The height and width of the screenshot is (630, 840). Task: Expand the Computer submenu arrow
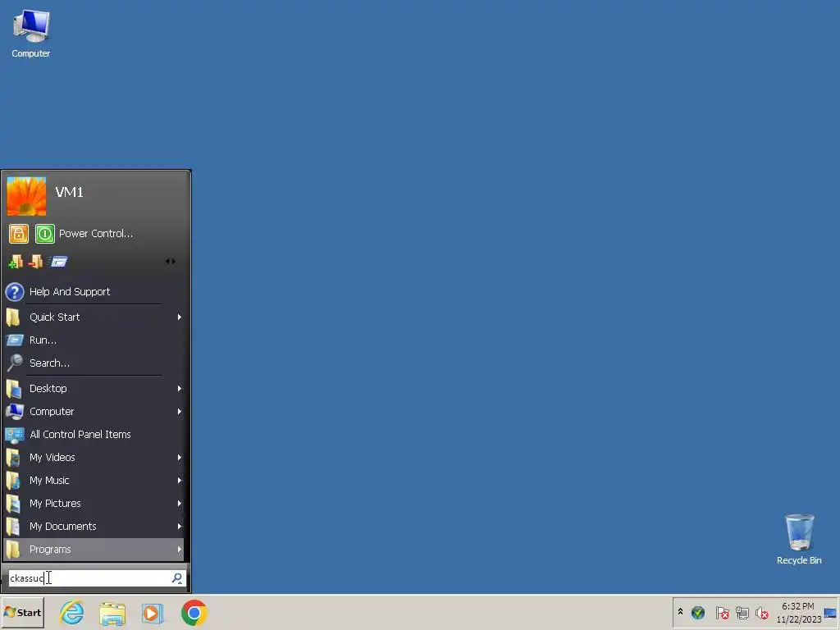pos(180,412)
